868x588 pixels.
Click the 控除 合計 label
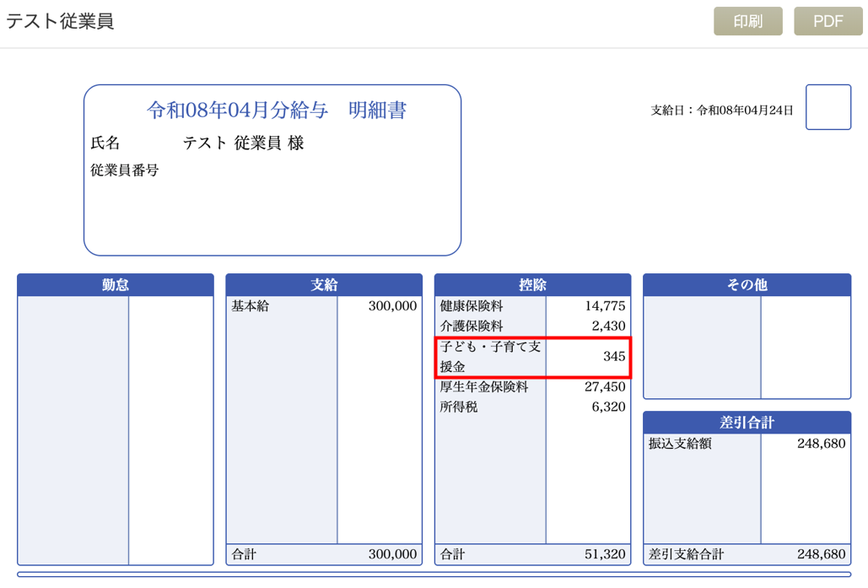[452, 554]
